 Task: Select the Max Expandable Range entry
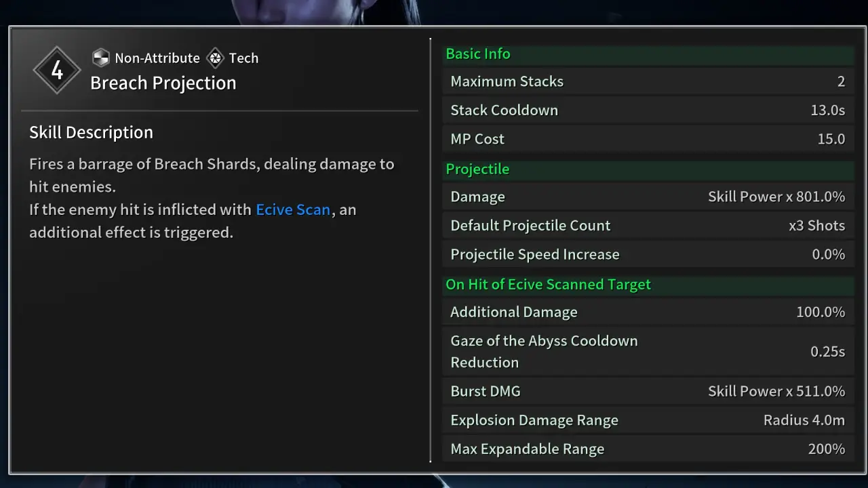(x=648, y=448)
